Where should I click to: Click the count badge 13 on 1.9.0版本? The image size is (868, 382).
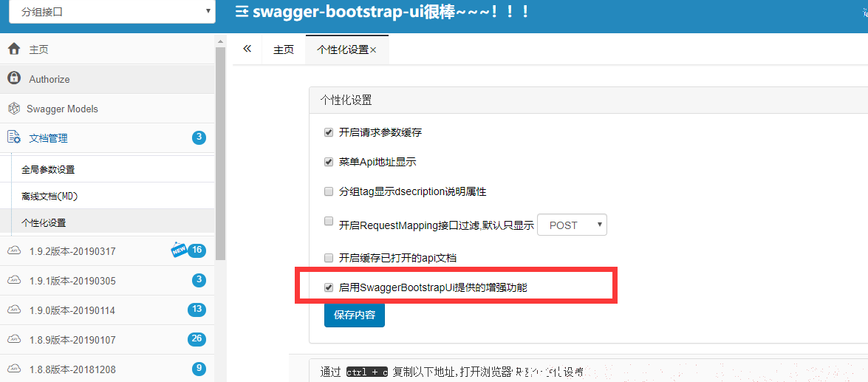tap(197, 309)
